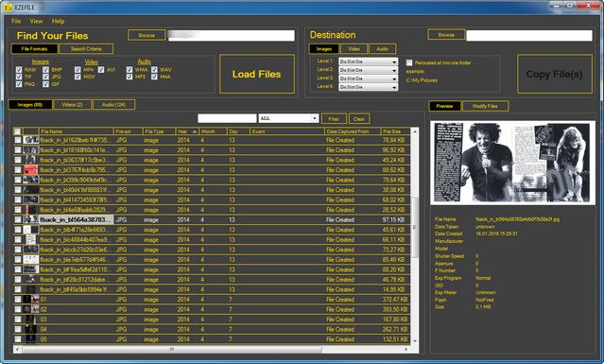Toggle the WAV audio format checkbox
604x364 pixels.
coord(154,70)
